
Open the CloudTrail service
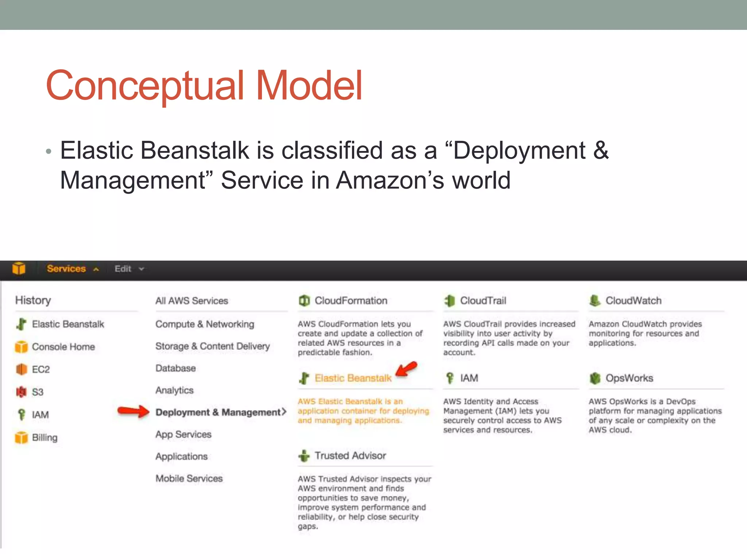click(x=483, y=301)
